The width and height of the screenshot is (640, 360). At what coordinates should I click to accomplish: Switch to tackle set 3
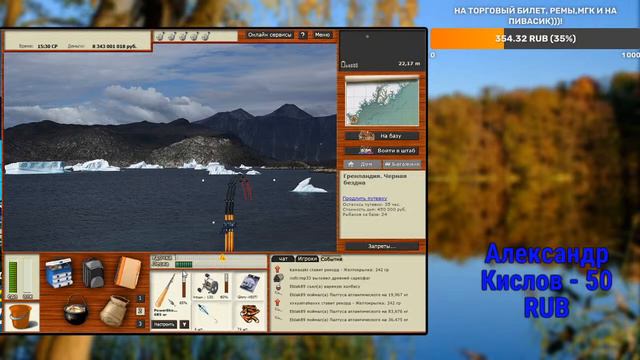140,324
